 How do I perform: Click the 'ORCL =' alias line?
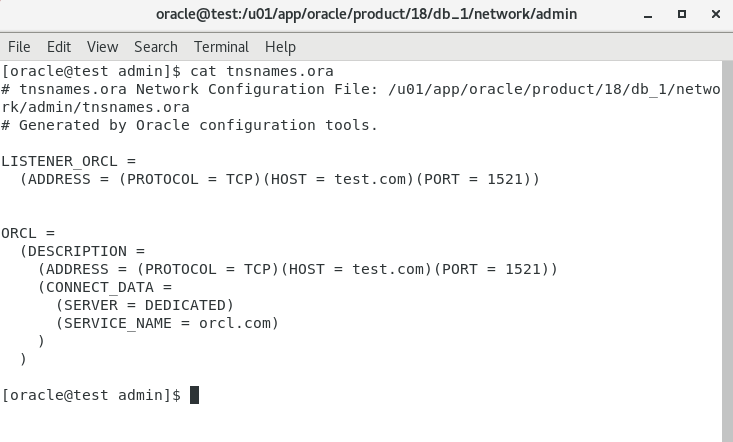tap(28, 233)
